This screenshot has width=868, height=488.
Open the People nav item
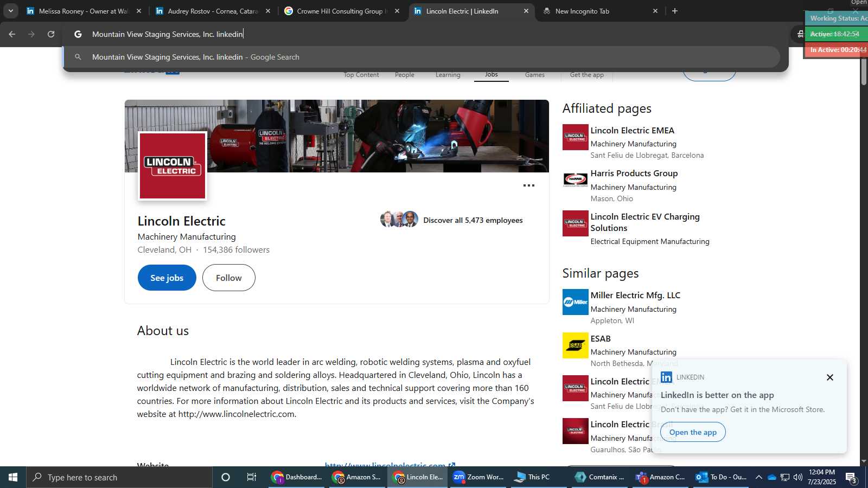[x=405, y=75]
